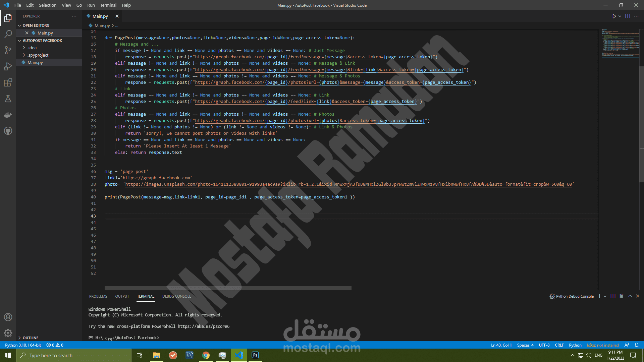Open the Explorer view in activity bar
This screenshot has height=362, width=644.
[8, 18]
